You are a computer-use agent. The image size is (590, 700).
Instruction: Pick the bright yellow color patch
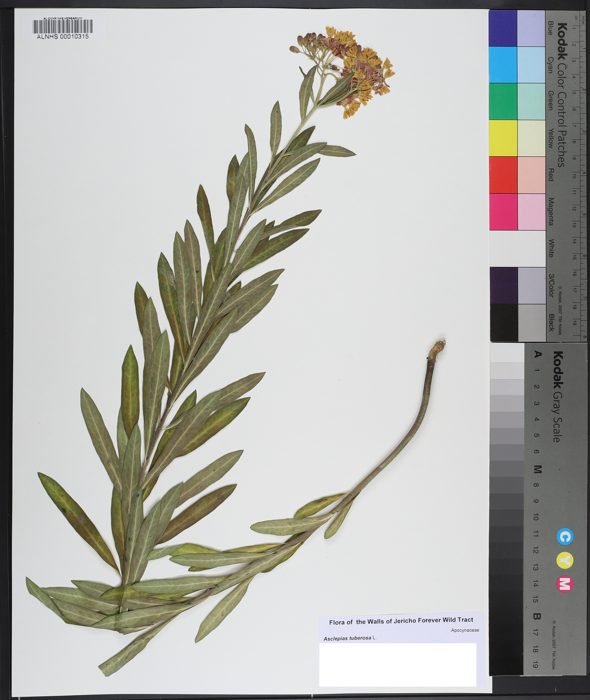[503, 138]
